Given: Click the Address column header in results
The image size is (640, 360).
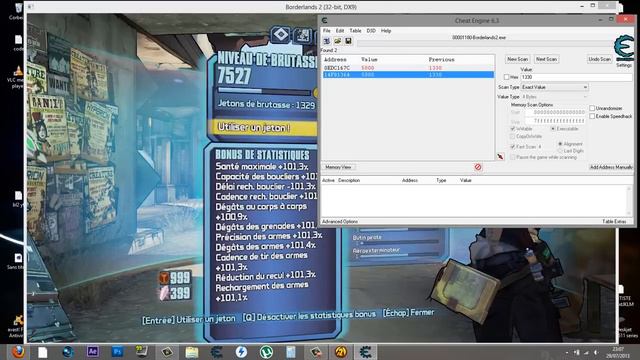Looking at the screenshot, I should [335, 60].
